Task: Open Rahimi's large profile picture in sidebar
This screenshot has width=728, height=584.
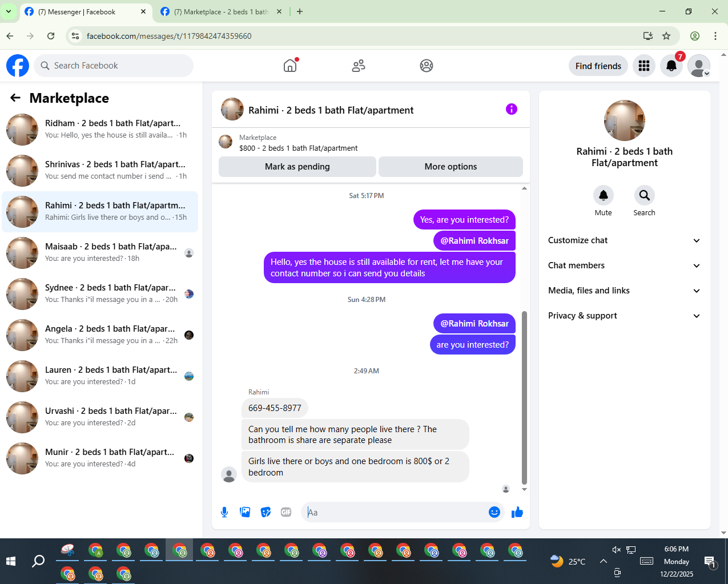Action: [x=625, y=120]
